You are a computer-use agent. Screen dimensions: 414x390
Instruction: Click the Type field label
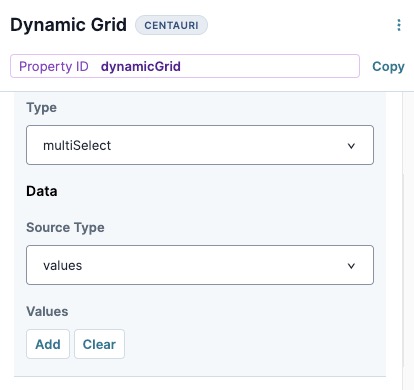pyautogui.click(x=41, y=108)
